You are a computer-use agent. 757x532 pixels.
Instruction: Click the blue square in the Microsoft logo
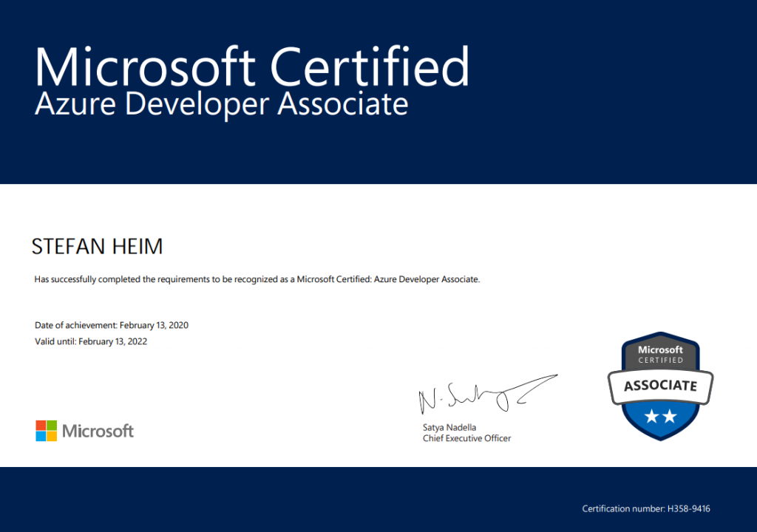[41, 436]
